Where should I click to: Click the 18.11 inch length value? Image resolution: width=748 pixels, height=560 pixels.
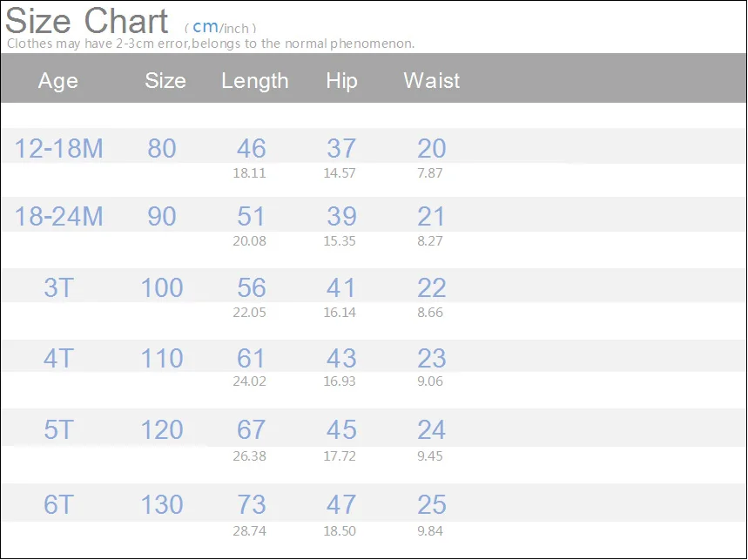pos(250,173)
